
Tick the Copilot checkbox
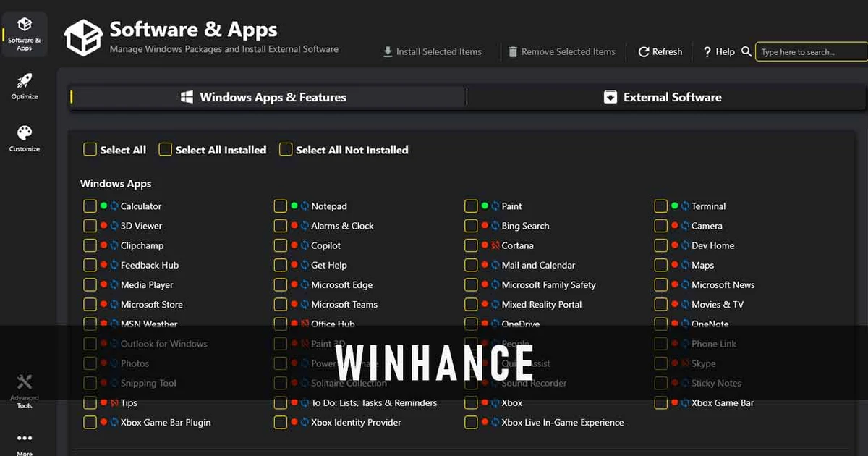281,245
